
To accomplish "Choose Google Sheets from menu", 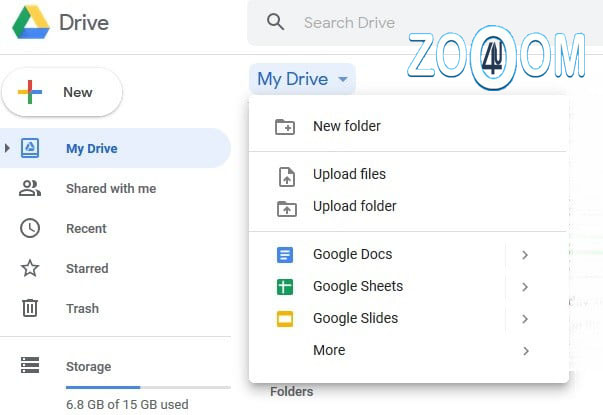I will (408, 286).
